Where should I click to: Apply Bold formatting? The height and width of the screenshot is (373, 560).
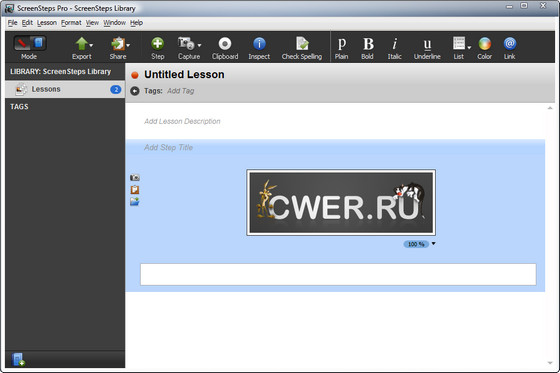point(368,48)
